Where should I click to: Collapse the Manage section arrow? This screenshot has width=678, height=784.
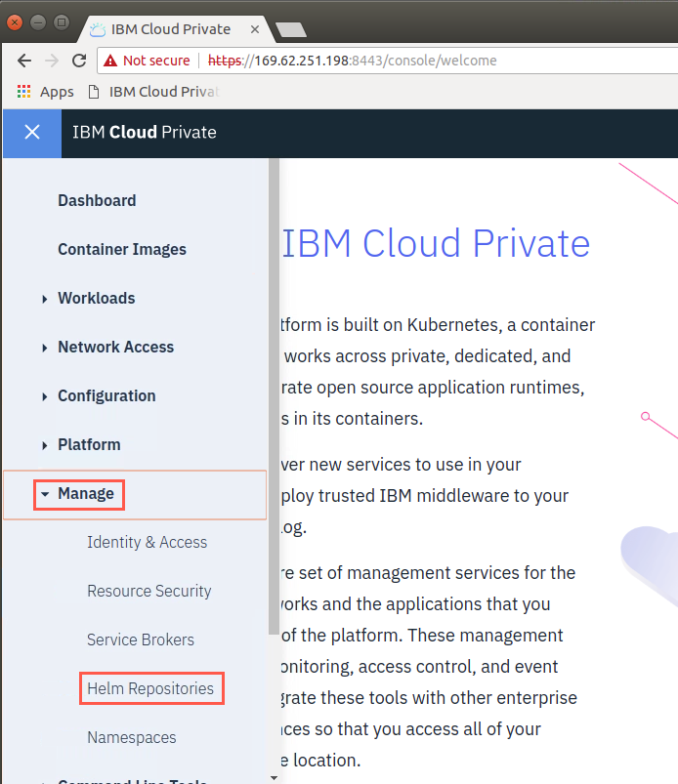tap(45, 494)
